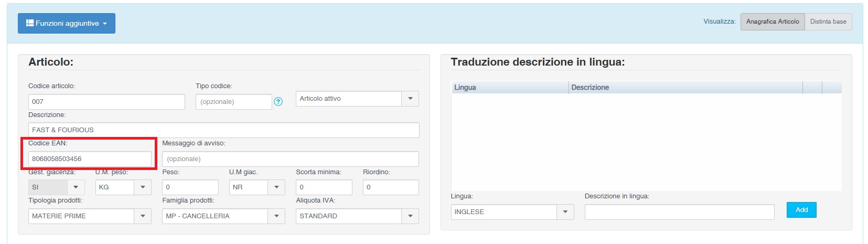This screenshot has height=244, width=868.
Task: Click into the Codice EAN field
Action: [x=90, y=159]
